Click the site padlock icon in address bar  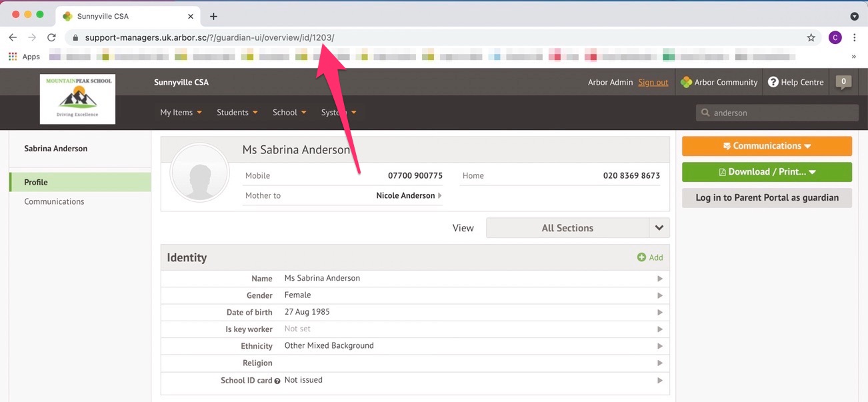click(75, 38)
